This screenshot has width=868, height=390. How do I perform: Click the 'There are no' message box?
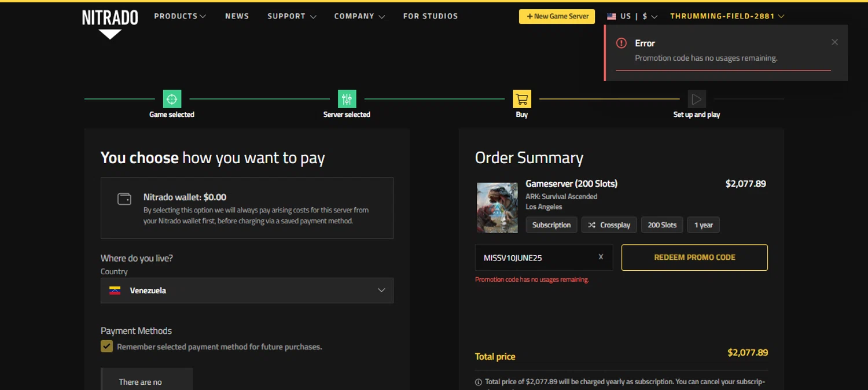146,379
